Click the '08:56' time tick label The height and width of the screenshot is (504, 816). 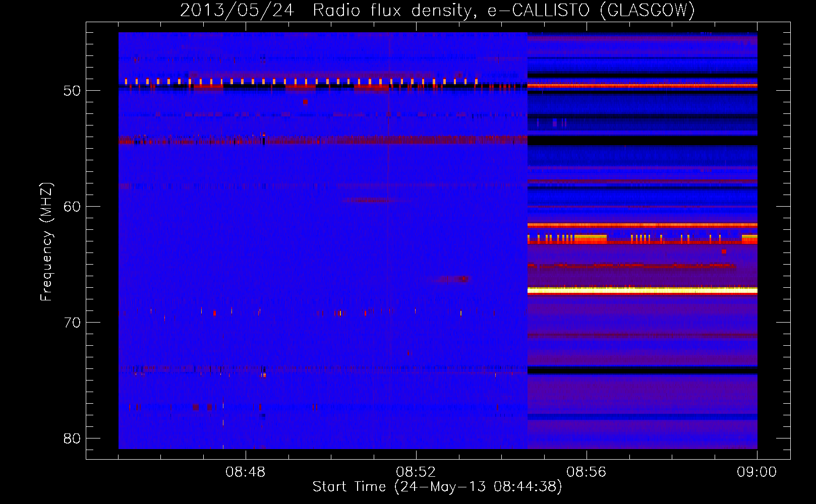587,472
